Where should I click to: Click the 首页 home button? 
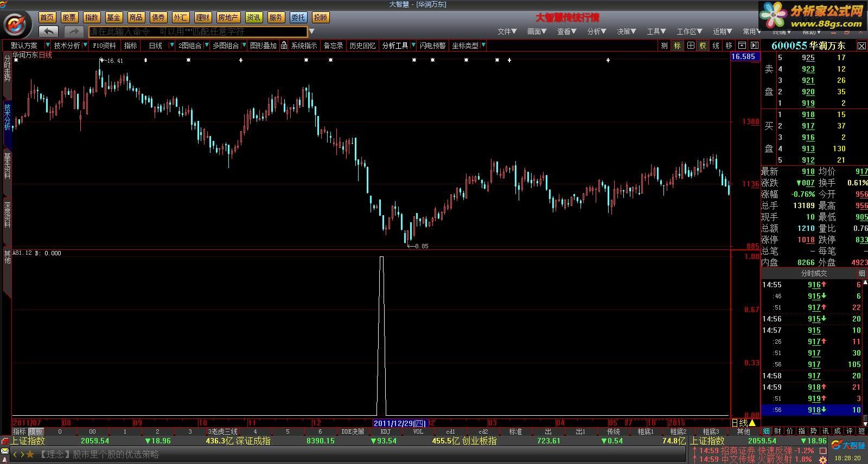click(47, 17)
